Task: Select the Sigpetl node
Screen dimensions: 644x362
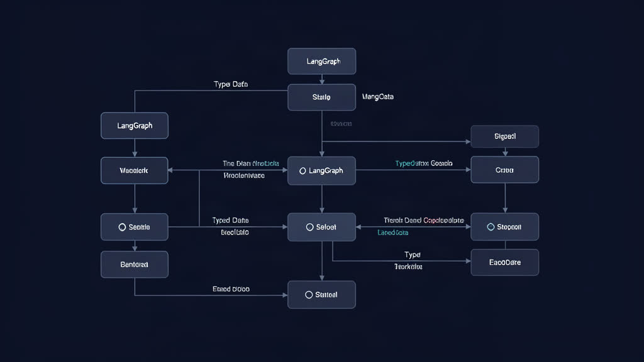Action: 505,136
